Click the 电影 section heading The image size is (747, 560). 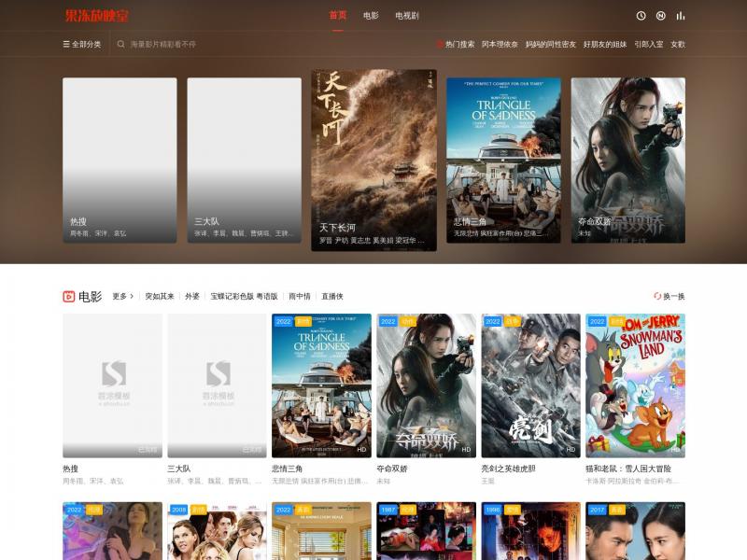[x=90, y=297]
